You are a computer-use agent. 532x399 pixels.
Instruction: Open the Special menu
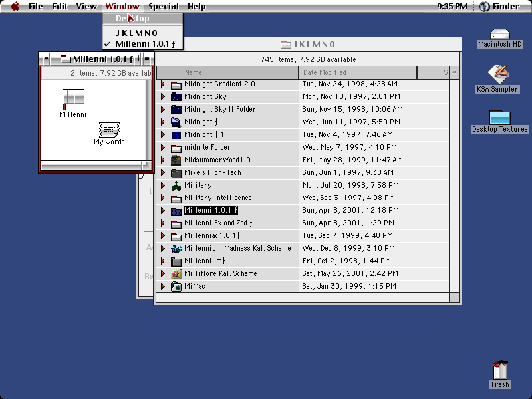click(x=163, y=6)
